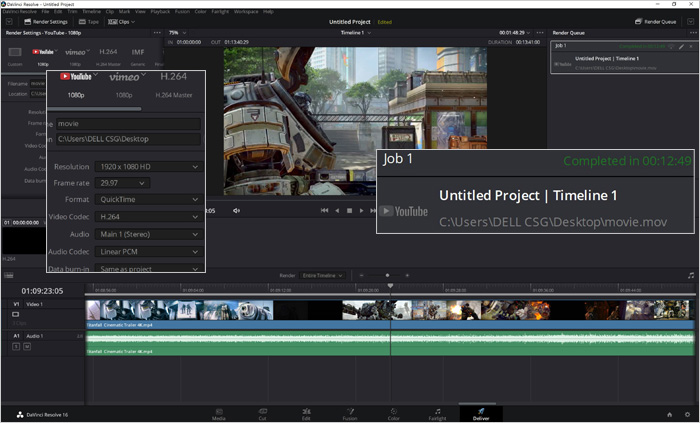Switch to the Cut page

point(262,414)
